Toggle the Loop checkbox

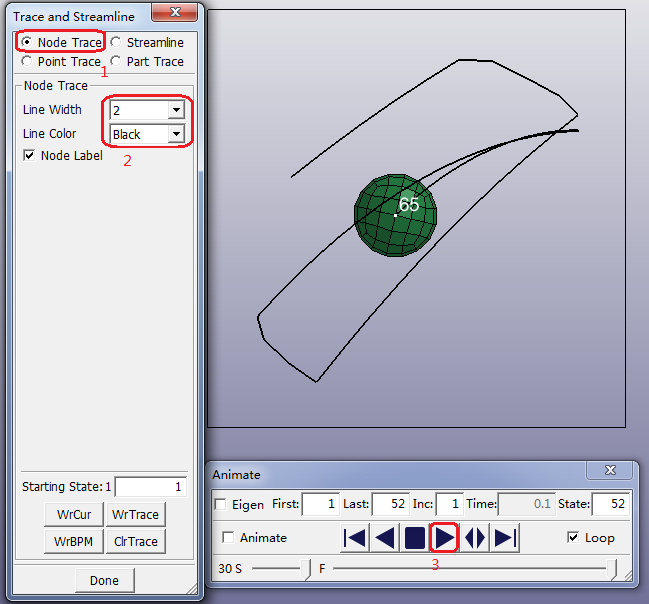[x=573, y=537]
